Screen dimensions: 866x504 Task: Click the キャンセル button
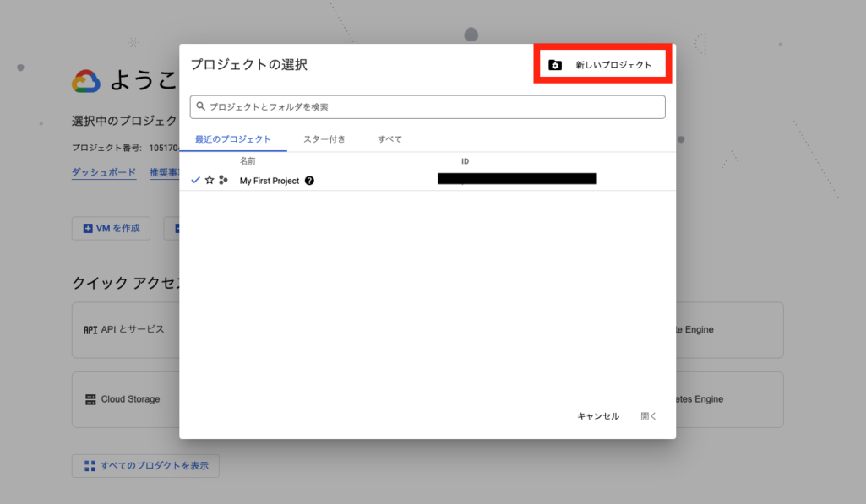596,415
